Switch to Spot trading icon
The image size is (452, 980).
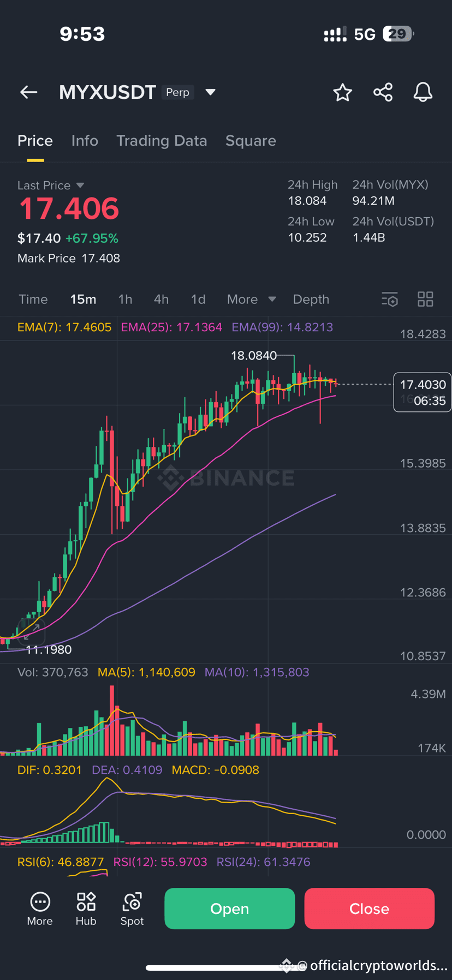click(132, 909)
